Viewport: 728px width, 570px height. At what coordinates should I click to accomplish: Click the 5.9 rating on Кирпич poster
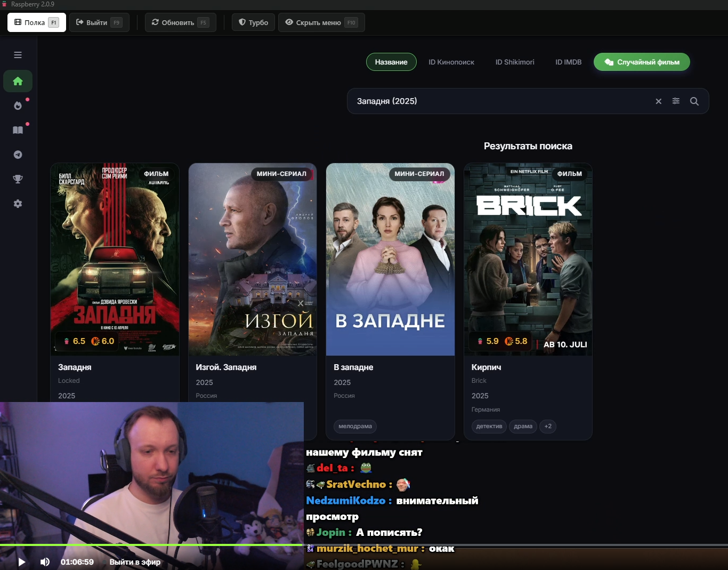pos(488,341)
